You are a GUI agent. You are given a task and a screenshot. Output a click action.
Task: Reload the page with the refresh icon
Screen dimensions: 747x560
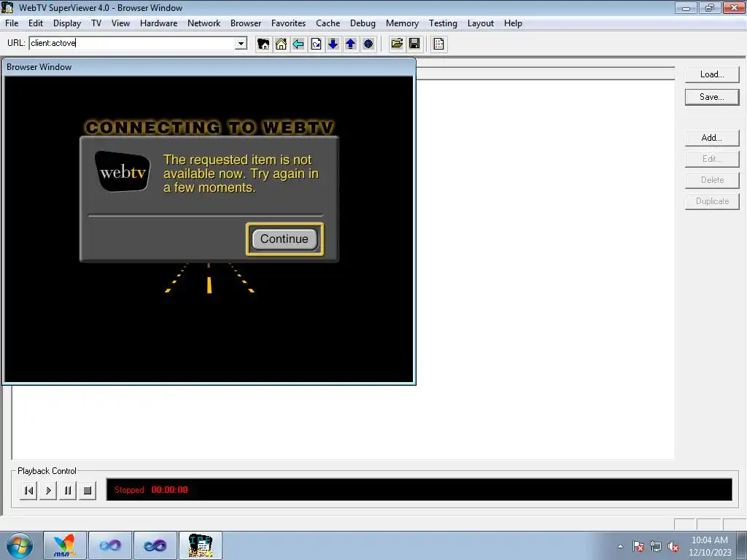[316, 44]
